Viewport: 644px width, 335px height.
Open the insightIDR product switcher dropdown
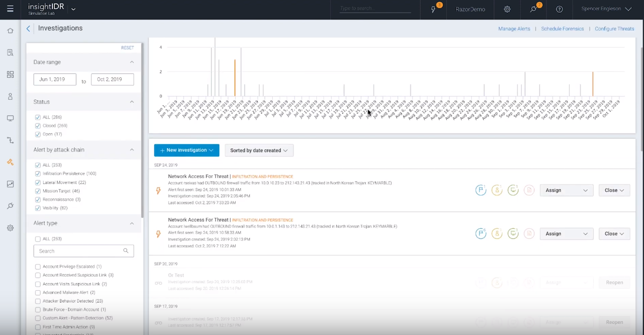(73, 9)
